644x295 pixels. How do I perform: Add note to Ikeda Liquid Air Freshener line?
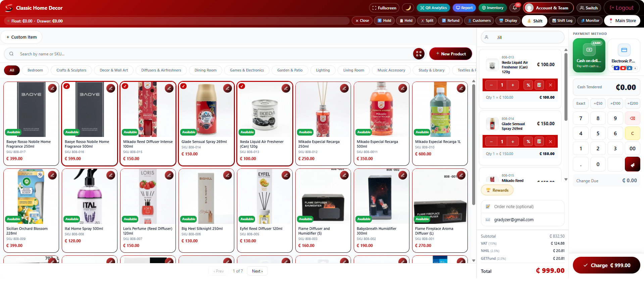[539, 85]
